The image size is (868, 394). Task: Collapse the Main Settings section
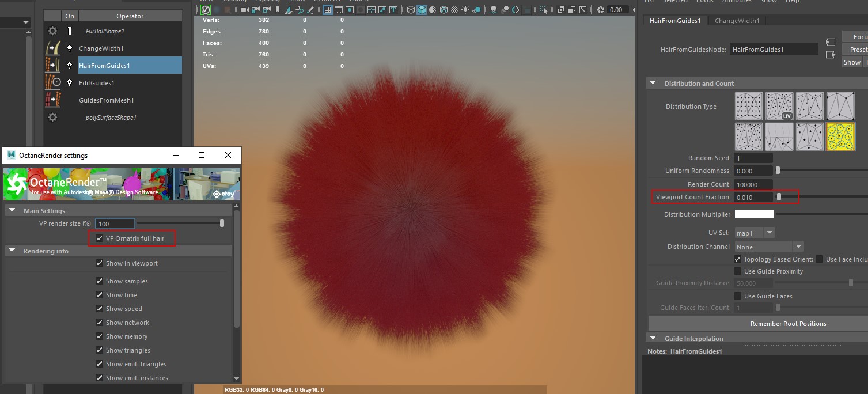(12, 211)
